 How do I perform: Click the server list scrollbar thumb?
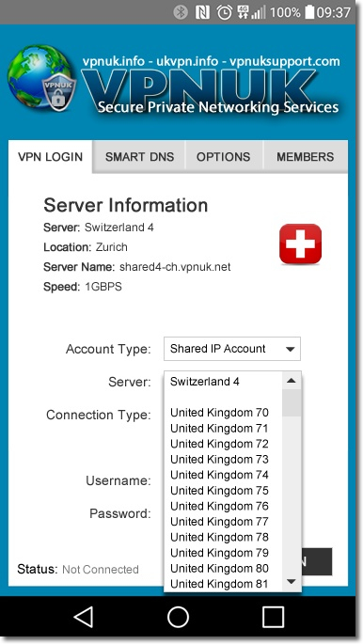point(292,403)
